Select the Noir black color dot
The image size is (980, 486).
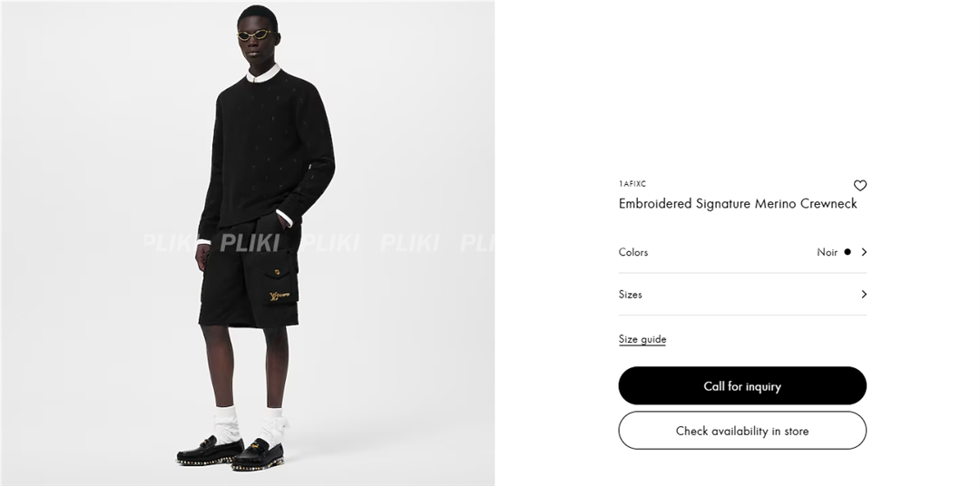848,252
